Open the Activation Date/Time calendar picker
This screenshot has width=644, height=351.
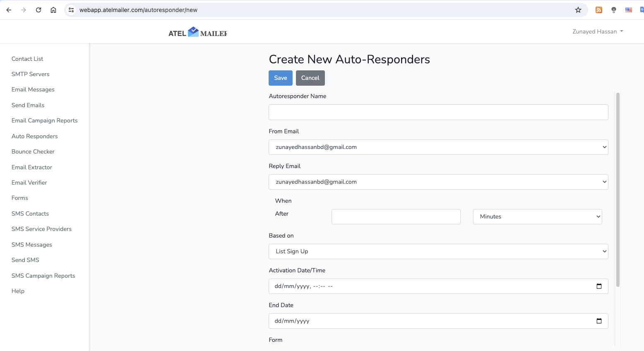tap(599, 286)
